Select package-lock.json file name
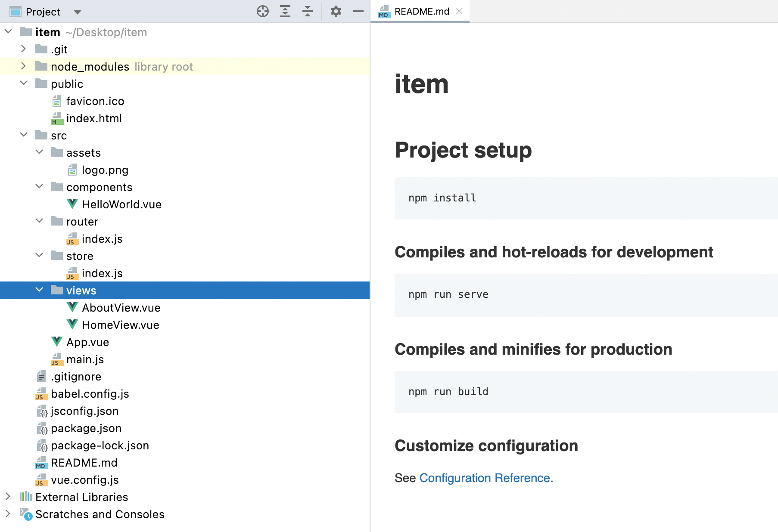Screen dimensions: 778x532 pyautogui.click(x=100, y=445)
